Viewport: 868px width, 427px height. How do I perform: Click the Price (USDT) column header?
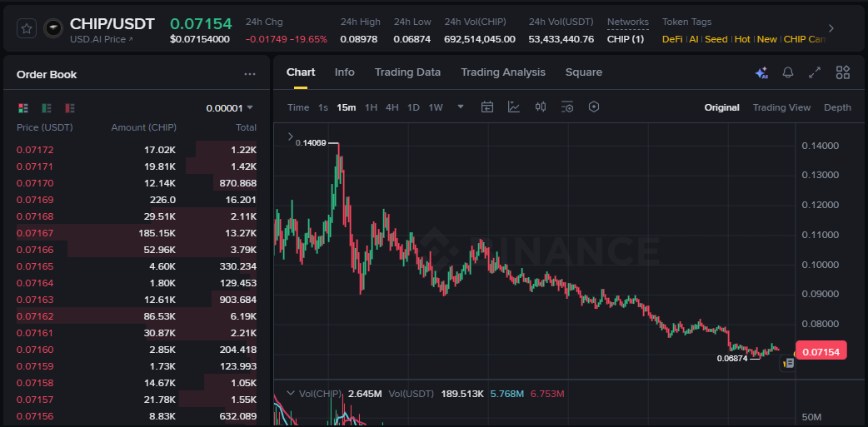(x=45, y=128)
